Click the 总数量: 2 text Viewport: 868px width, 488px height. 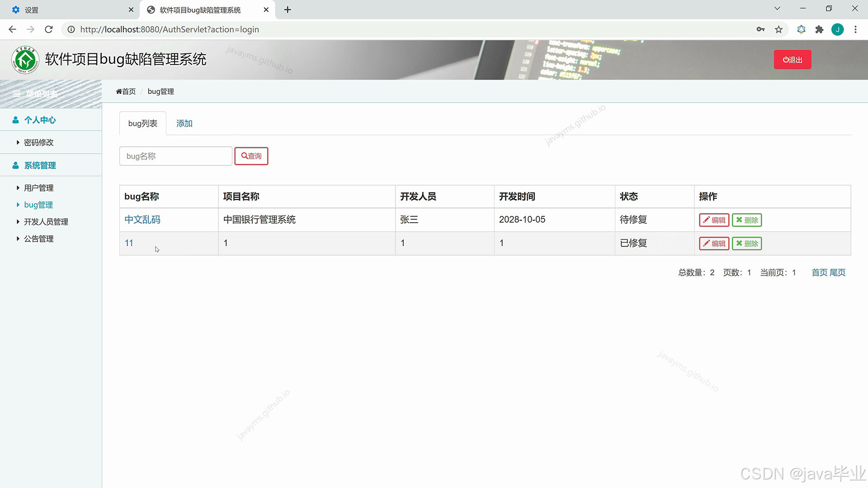click(696, 272)
